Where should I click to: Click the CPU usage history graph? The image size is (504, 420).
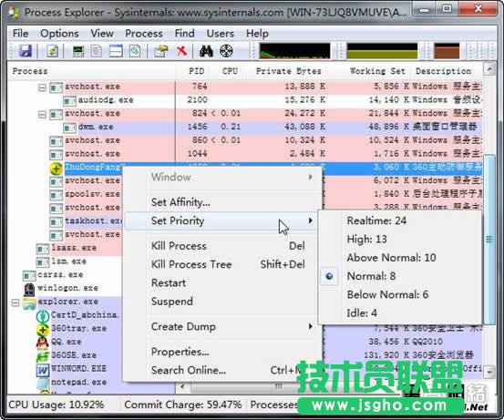click(x=294, y=51)
